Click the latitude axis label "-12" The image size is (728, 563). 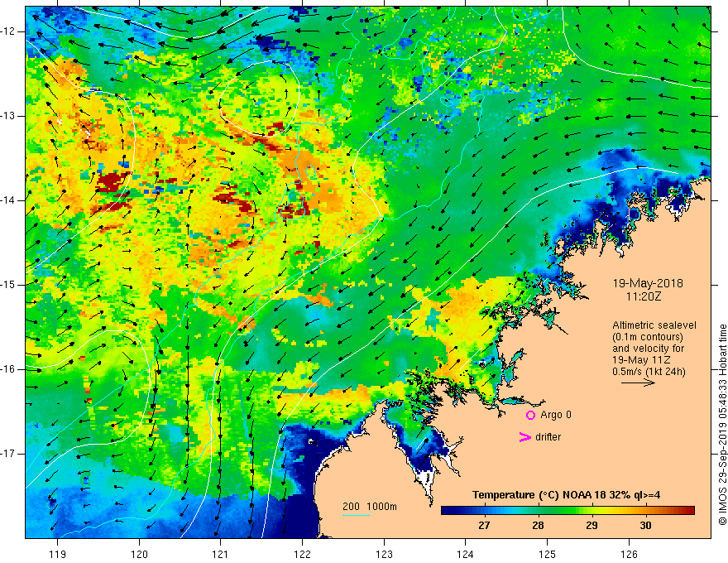[x=8, y=31]
